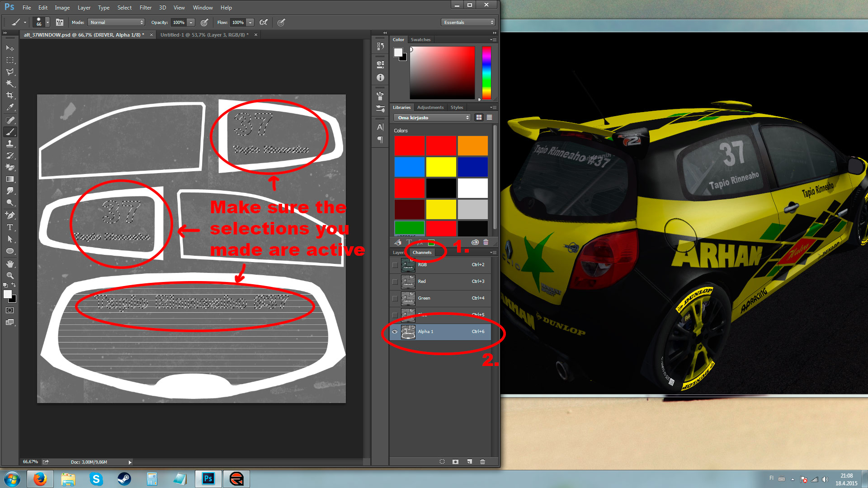Select the Crop tool

(9, 95)
